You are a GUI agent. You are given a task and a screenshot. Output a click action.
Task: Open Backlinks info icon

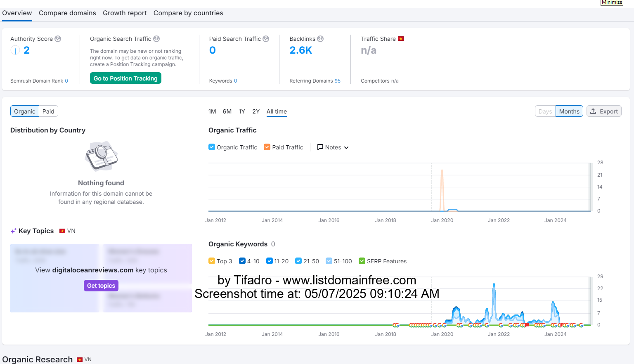click(x=320, y=39)
